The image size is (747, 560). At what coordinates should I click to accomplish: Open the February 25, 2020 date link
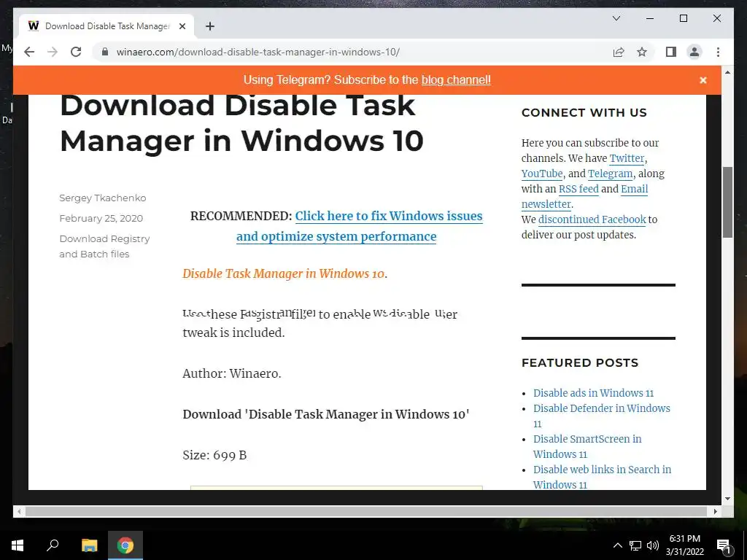[x=101, y=219]
